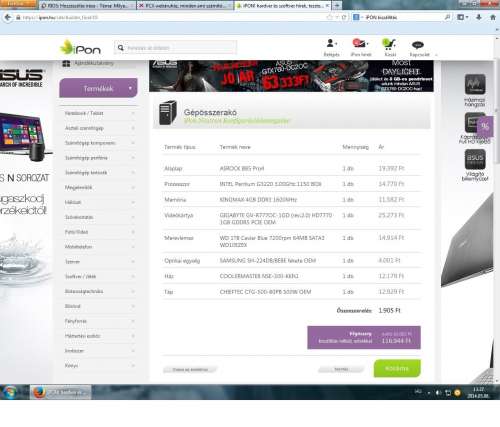Click the browser search bar magnifier icon
The image size is (500, 427).
pos(447,17)
